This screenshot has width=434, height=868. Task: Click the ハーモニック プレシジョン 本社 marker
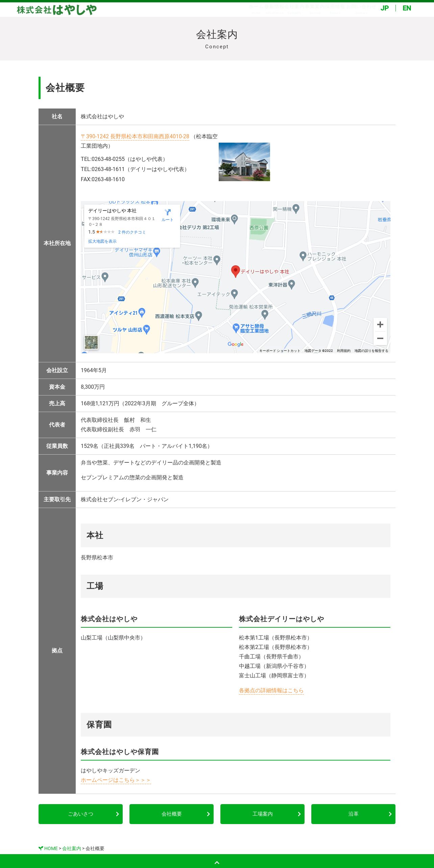[303, 256]
